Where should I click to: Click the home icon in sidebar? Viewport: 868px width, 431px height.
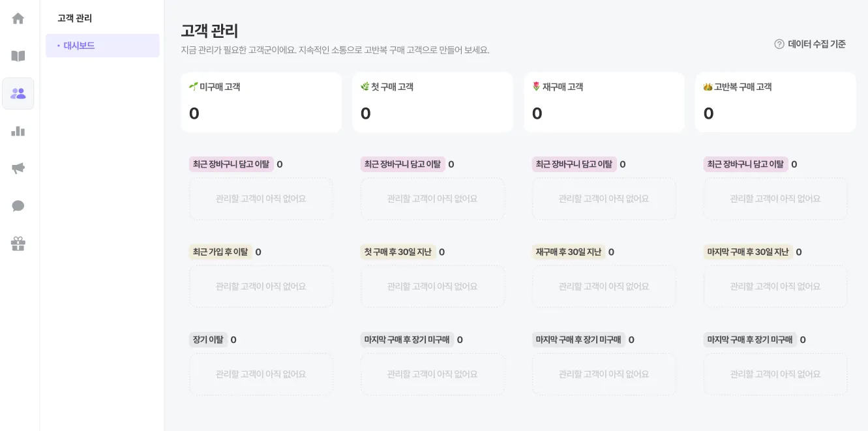[x=18, y=18]
